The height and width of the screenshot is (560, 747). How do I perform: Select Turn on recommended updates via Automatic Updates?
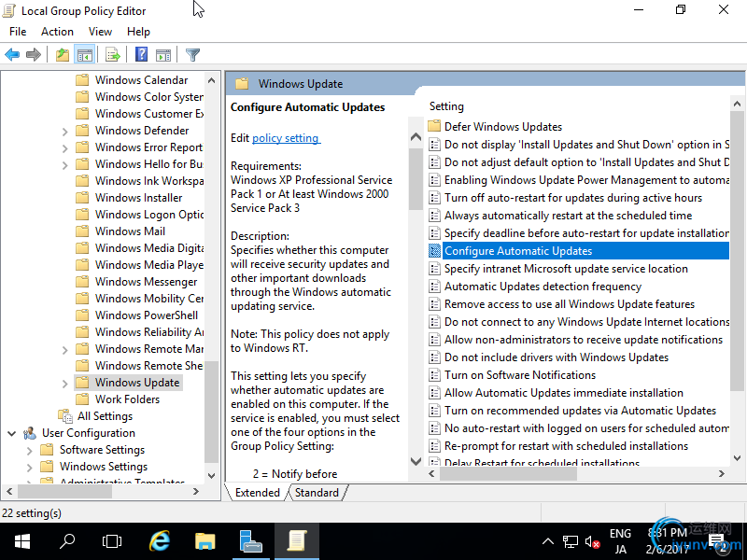pos(580,411)
